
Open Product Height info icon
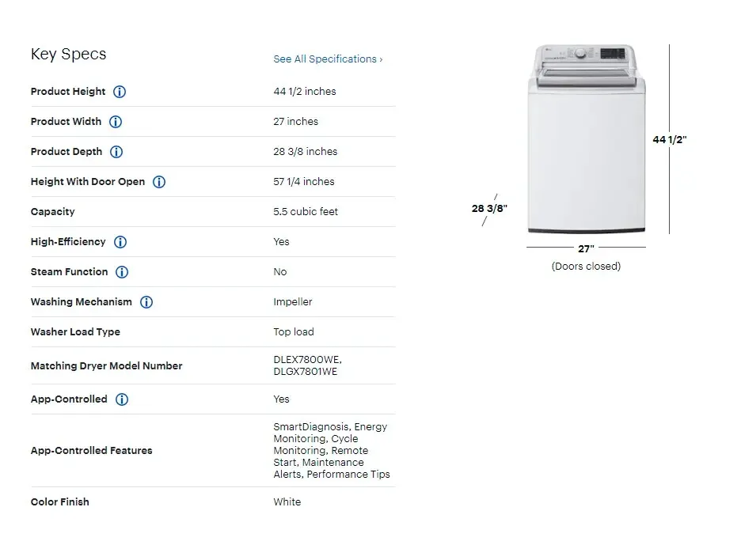(120, 92)
